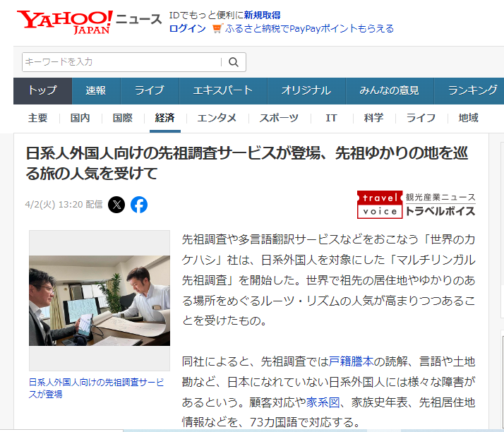Click the Travel Voice publisher logo
This screenshot has height=432, width=504.
point(416,204)
